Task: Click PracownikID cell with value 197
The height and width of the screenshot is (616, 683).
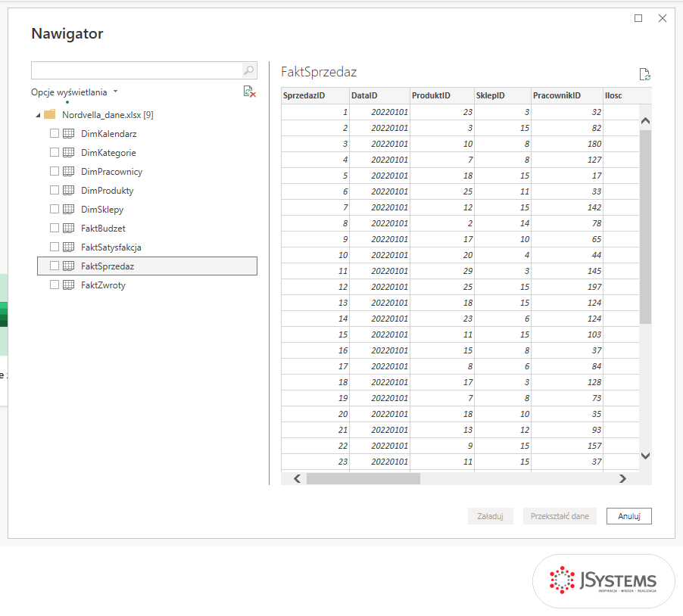Action: coord(567,287)
